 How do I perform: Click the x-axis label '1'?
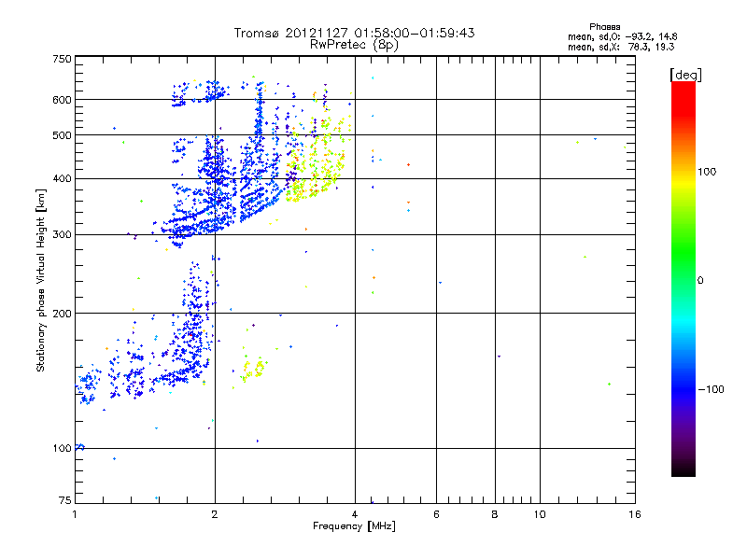click(x=75, y=514)
